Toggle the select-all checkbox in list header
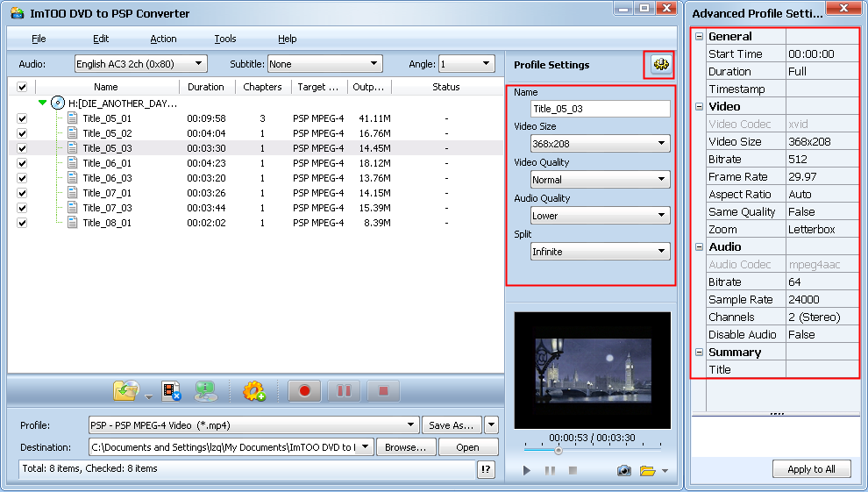Viewport: 868px width, 492px height. [x=22, y=87]
